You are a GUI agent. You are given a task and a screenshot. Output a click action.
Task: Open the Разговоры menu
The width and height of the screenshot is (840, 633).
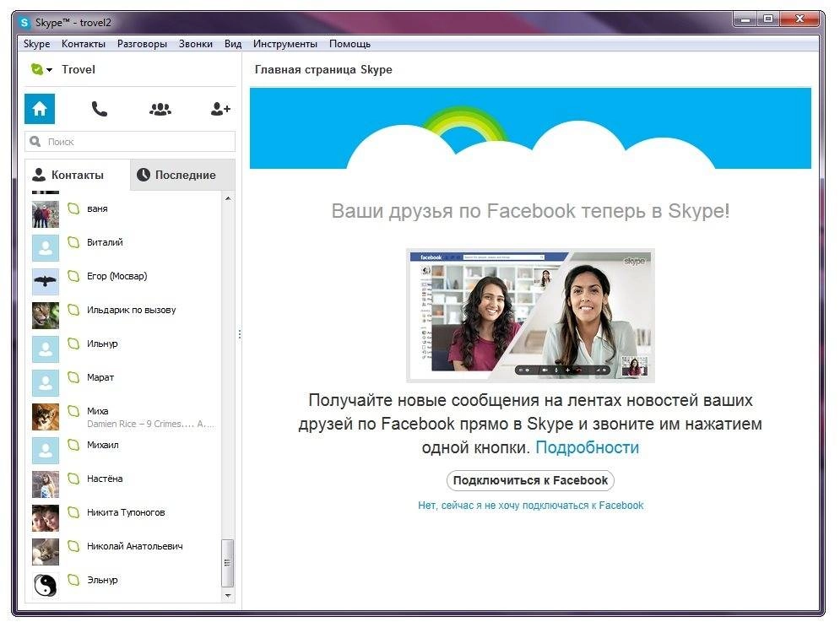pos(142,44)
